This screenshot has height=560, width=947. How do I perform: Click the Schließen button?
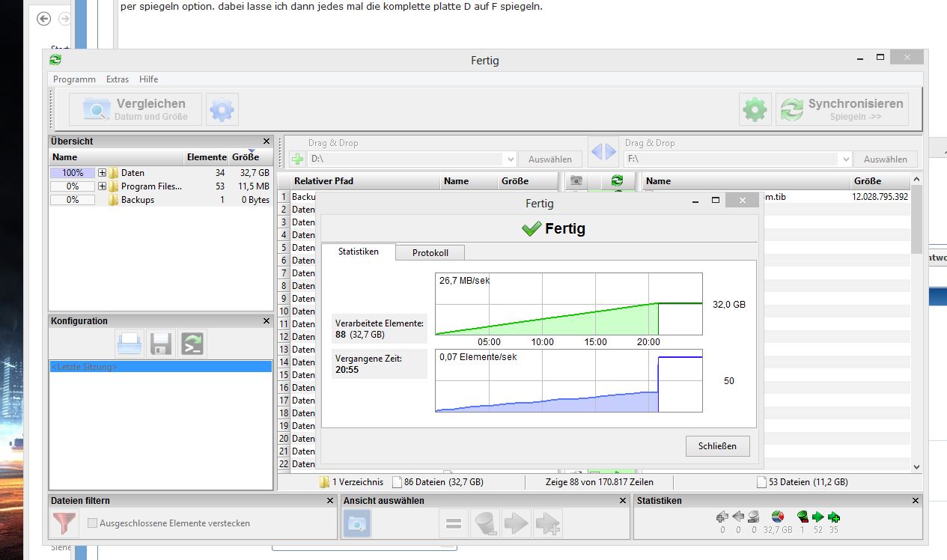[x=717, y=446]
